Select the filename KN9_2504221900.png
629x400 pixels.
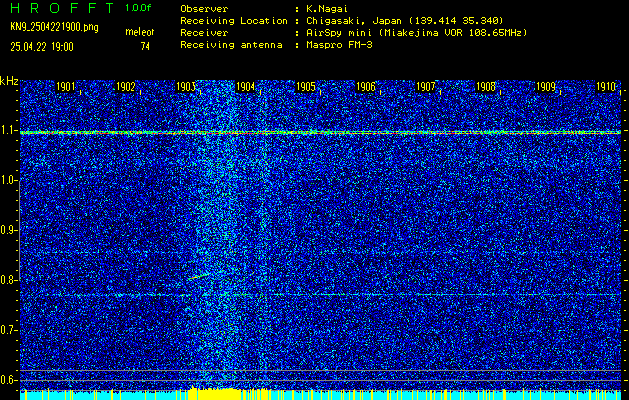pyautogui.click(x=54, y=28)
